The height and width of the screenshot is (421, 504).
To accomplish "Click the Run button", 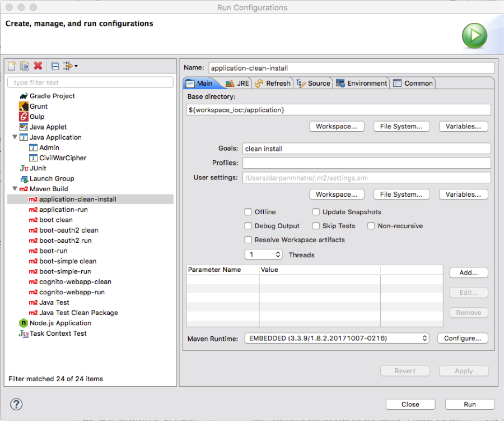I will pyautogui.click(x=470, y=404).
